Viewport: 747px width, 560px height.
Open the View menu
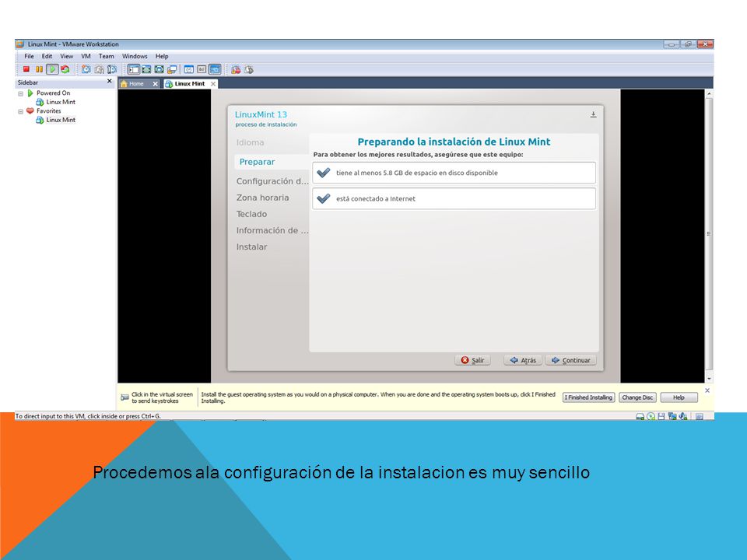point(66,56)
